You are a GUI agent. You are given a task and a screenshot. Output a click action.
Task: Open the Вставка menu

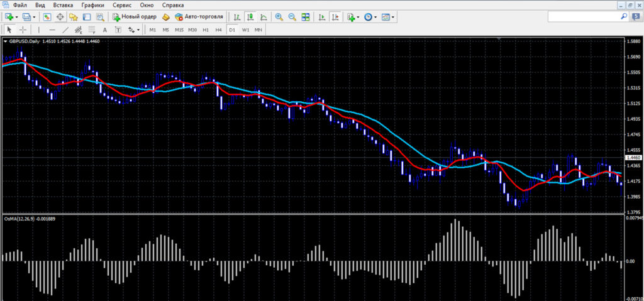(64, 5)
